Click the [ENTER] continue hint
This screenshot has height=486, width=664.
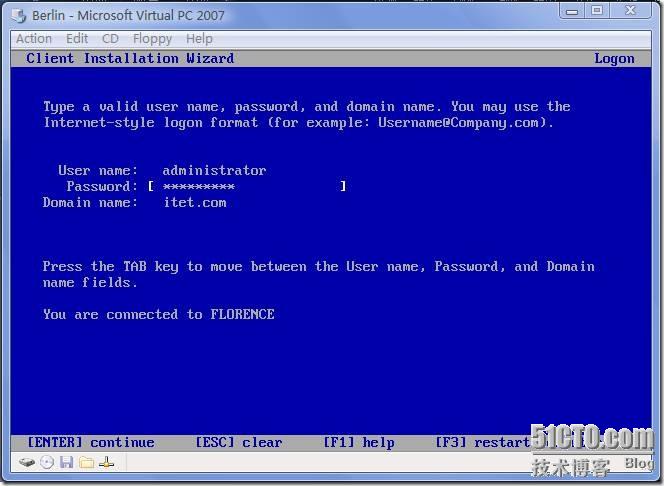coord(91,442)
